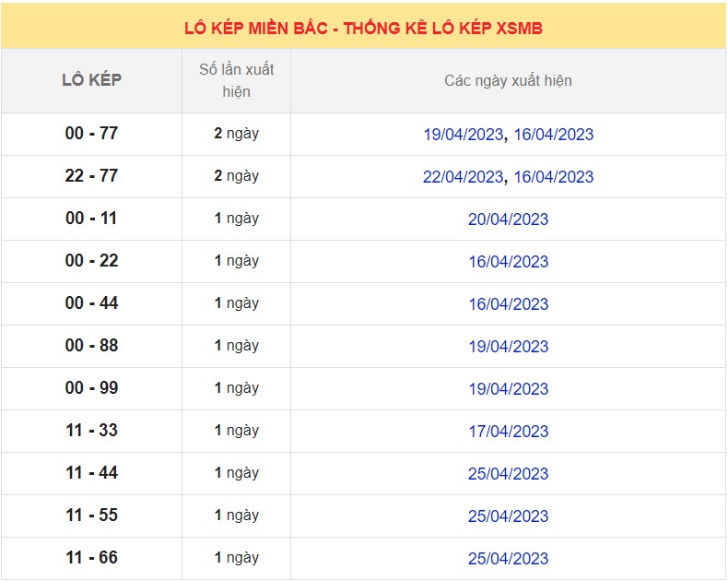Click the 'LÔ KÉP' column header

pyautogui.click(x=91, y=80)
